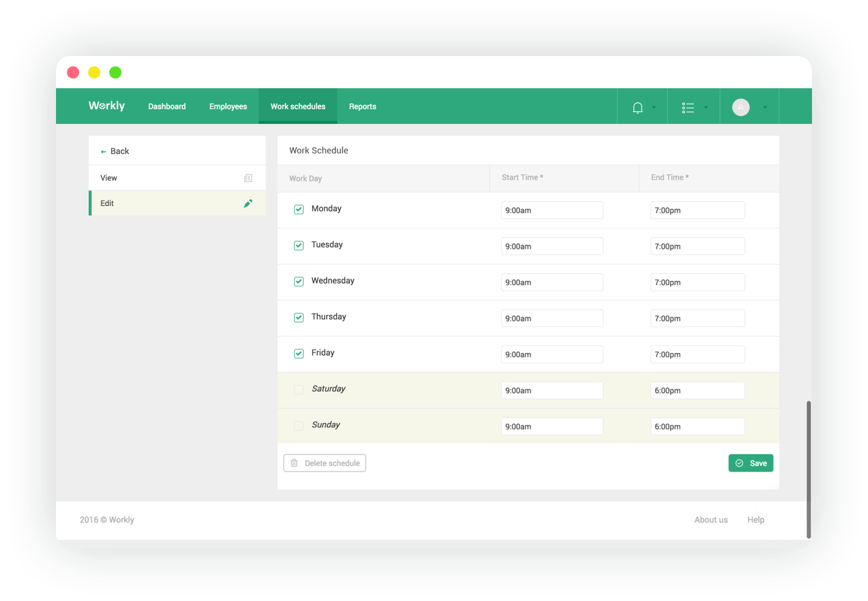
Task: Click Saturday end time field
Action: (698, 390)
